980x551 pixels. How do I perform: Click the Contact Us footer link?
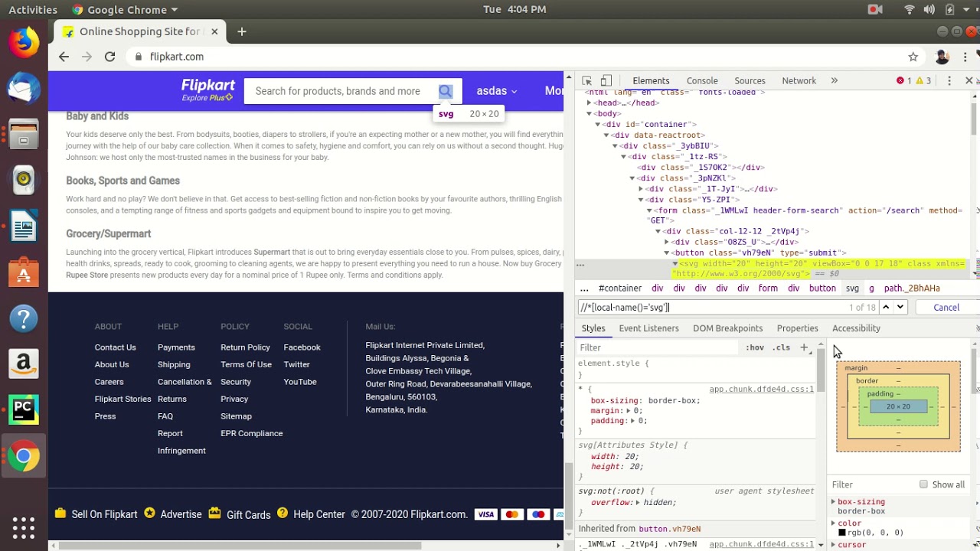click(115, 347)
